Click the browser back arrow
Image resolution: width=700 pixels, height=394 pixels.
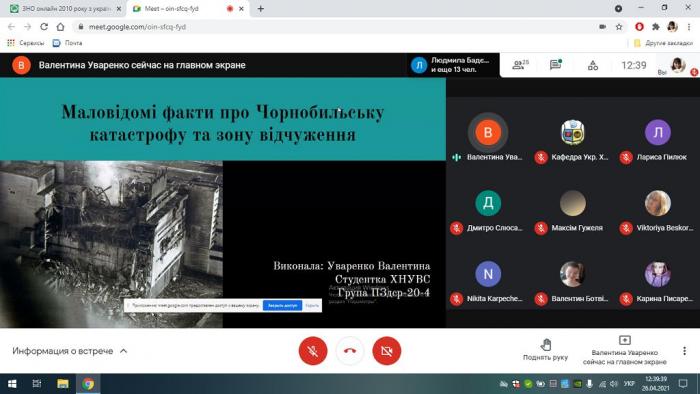click(12, 27)
